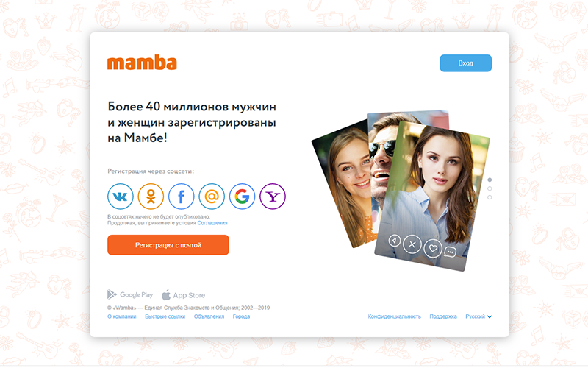
Task: Open the App Store download link
Action: (x=183, y=295)
